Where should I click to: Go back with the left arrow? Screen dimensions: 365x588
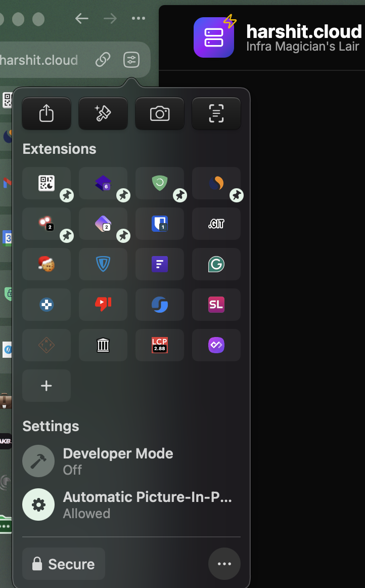(82, 18)
